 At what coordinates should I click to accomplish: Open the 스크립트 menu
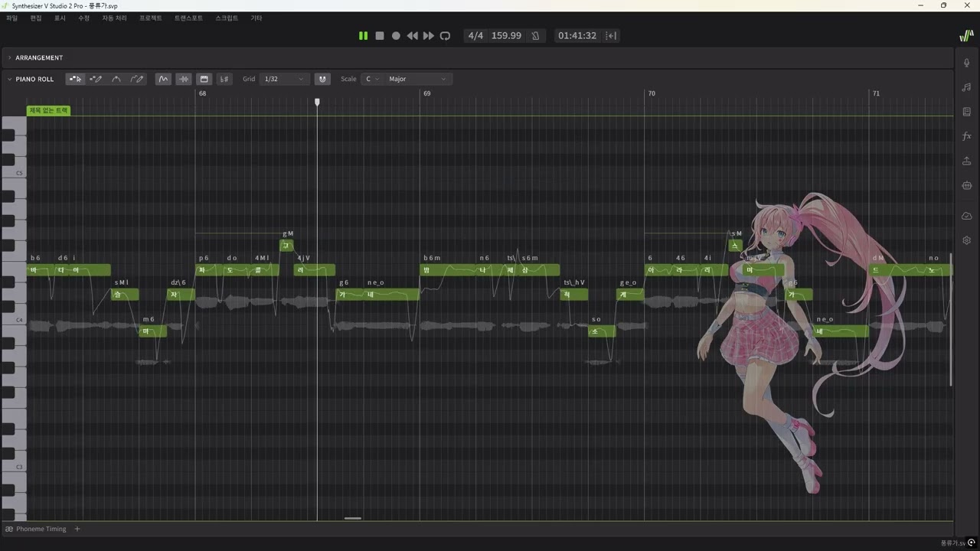click(227, 18)
